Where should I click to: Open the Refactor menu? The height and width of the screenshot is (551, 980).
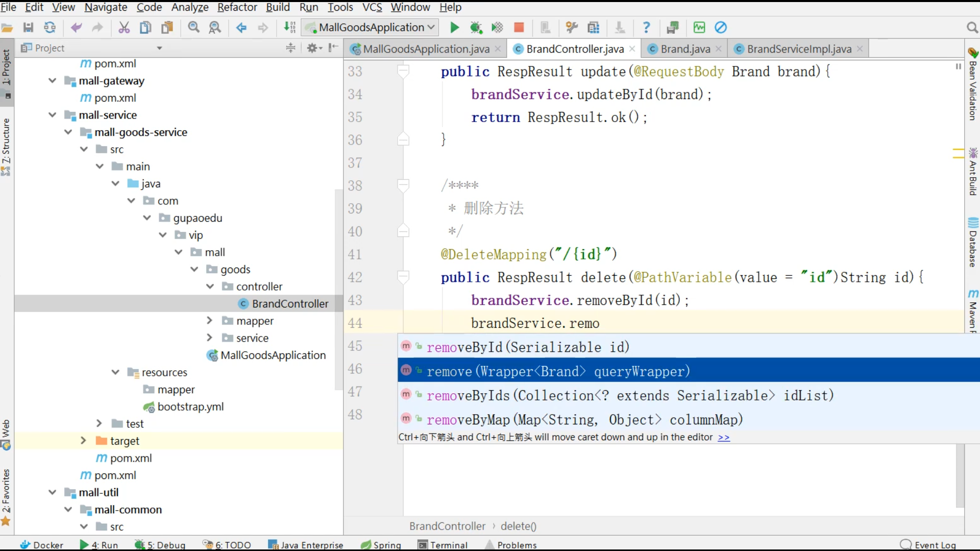[x=237, y=7]
